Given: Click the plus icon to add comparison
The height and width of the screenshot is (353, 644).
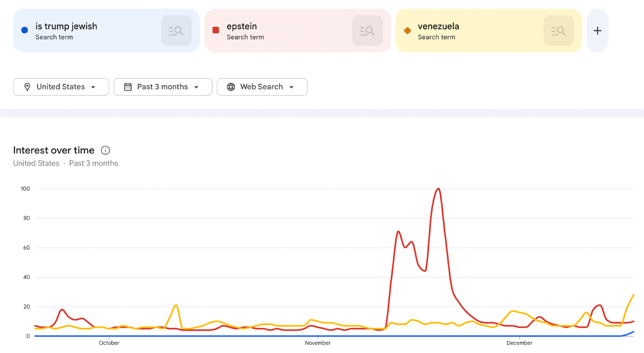Looking at the screenshot, I should click(x=597, y=31).
